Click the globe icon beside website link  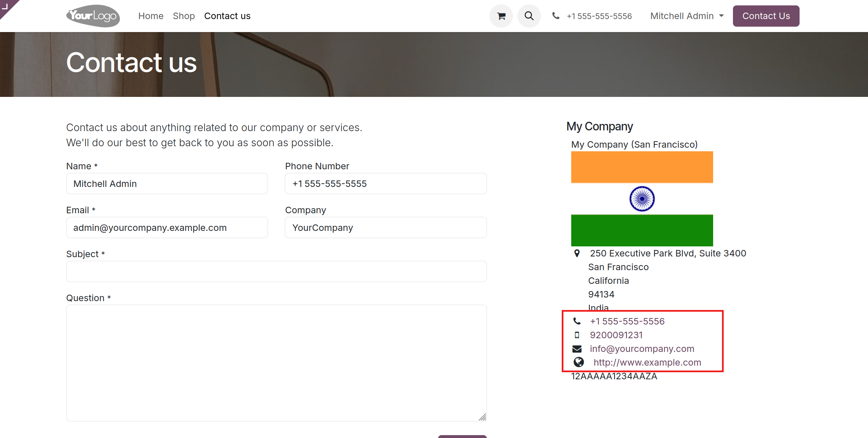tap(578, 362)
